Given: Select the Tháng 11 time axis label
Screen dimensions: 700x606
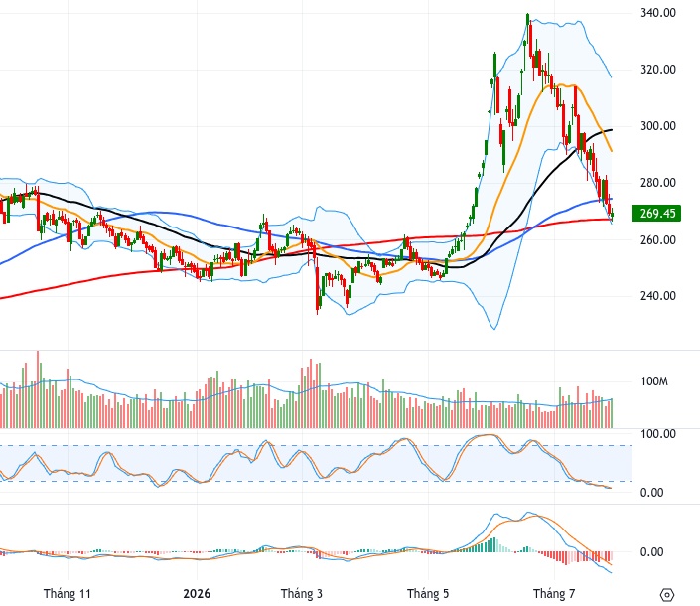Looking at the screenshot, I should (x=67, y=594).
